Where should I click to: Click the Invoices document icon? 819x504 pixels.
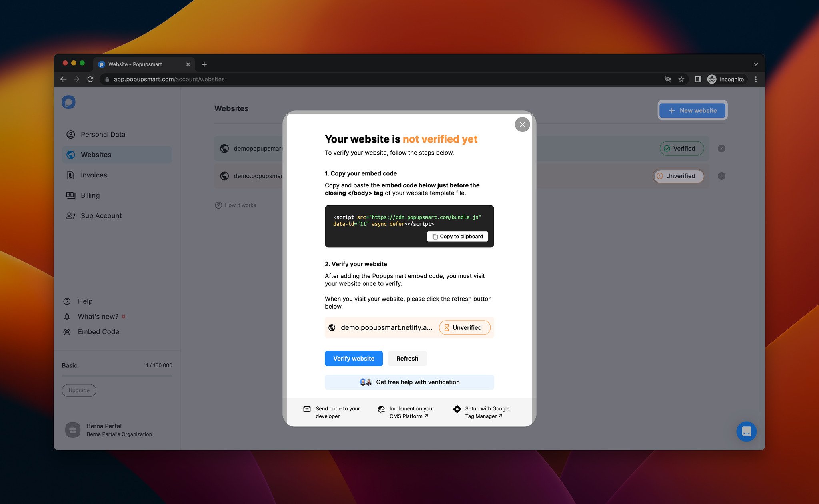[x=70, y=174]
